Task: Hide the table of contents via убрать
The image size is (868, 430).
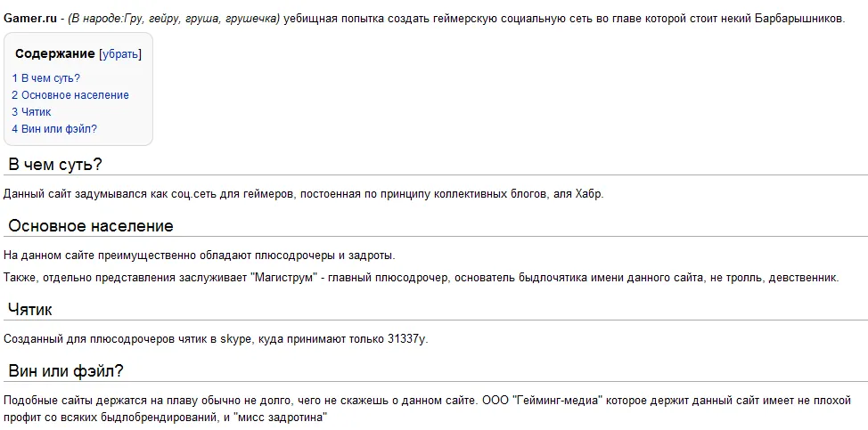Action: click(x=120, y=54)
